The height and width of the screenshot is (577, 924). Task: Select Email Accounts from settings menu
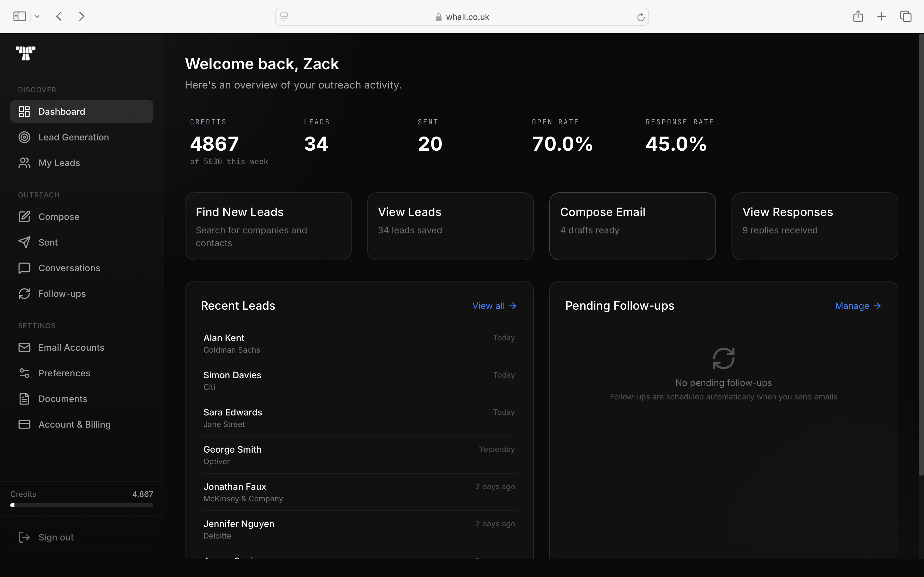71,347
